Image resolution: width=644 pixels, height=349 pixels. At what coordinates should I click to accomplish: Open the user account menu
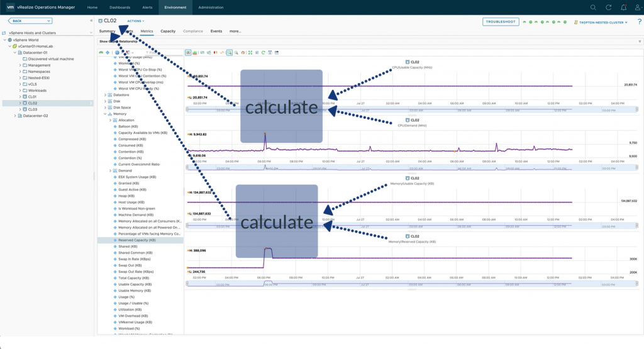click(638, 8)
